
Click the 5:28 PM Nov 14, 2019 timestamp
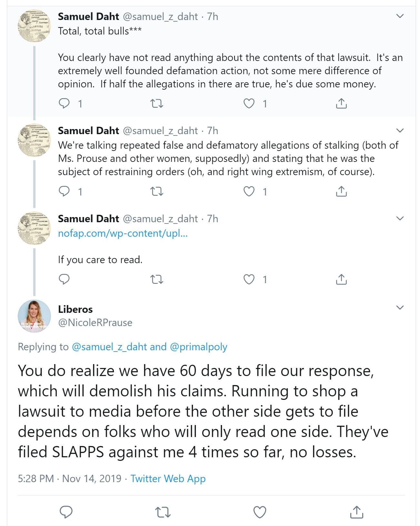click(69, 478)
